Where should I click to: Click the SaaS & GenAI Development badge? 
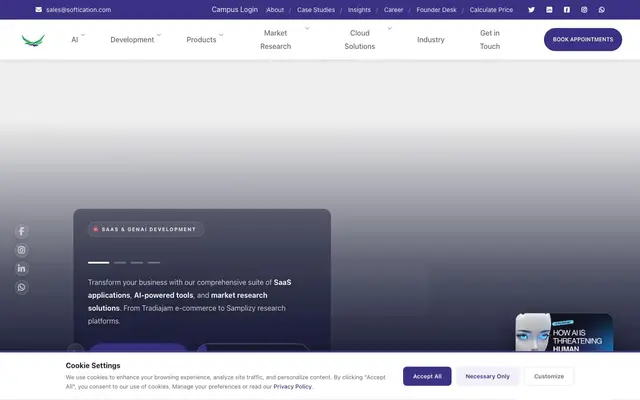click(x=146, y=229)
